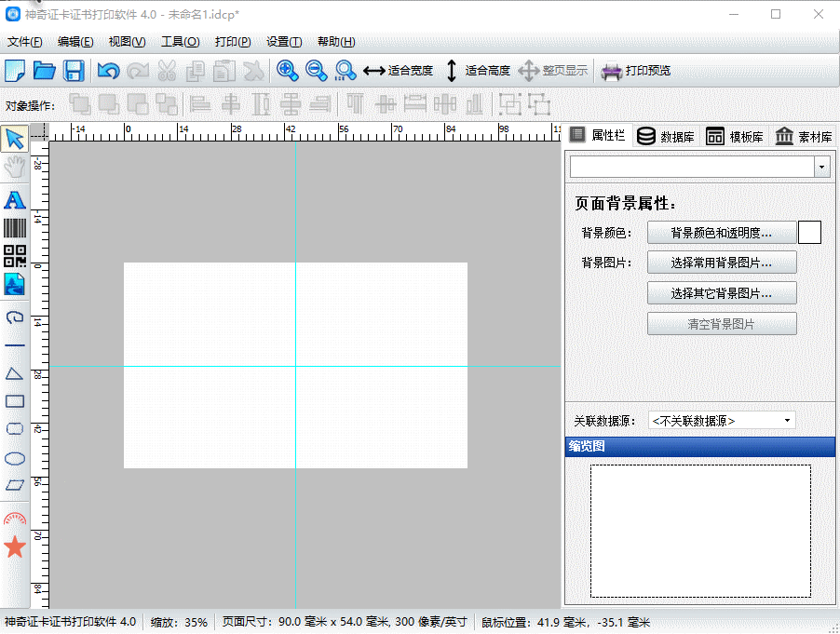
Task: Click the 缩览图 thumbnail preview area
Action: coord(698,531)
